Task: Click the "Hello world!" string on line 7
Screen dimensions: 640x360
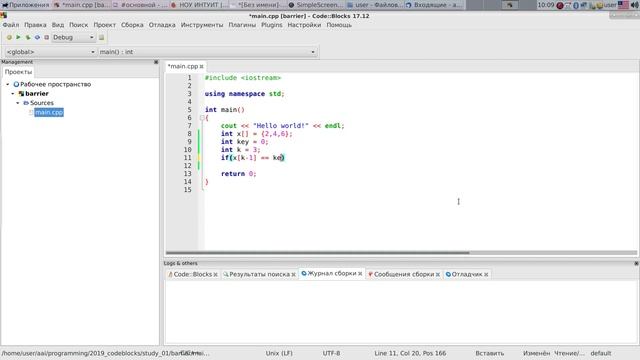Action: coord(281,126)
